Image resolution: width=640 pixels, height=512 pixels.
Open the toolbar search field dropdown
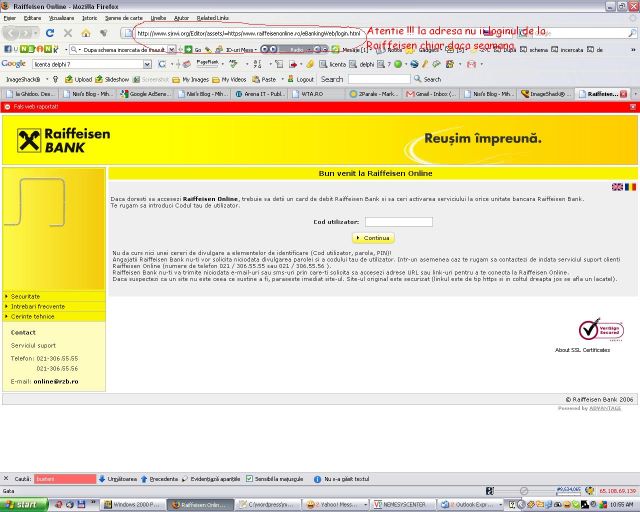[x=172, y=49]
